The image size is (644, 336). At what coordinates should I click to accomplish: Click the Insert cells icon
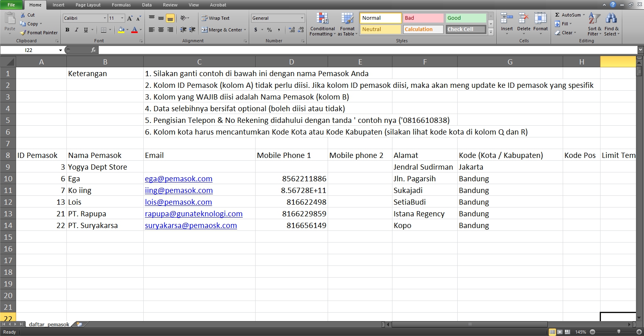(506, 19)
